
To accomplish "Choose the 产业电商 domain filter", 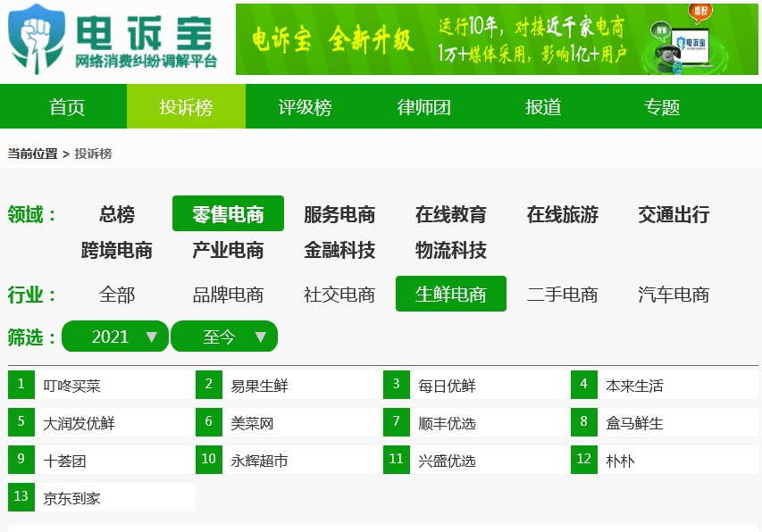I will 228,250.
